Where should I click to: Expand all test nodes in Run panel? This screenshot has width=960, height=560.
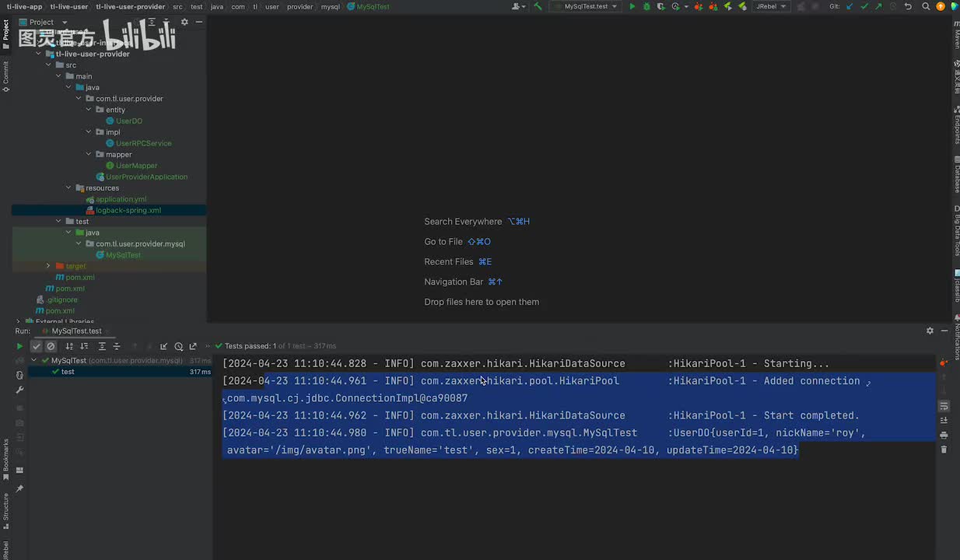102,346
